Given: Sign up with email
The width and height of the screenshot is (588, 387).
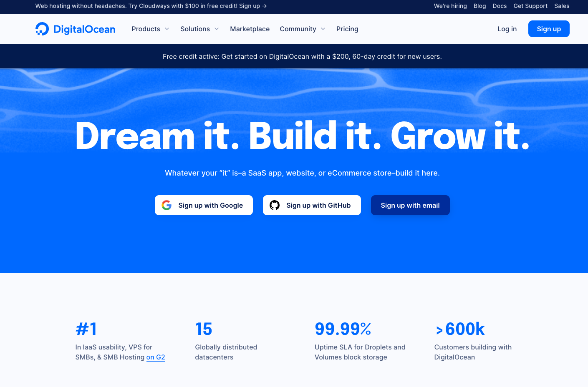Looking at the screenshot, I should coord(410,205).
